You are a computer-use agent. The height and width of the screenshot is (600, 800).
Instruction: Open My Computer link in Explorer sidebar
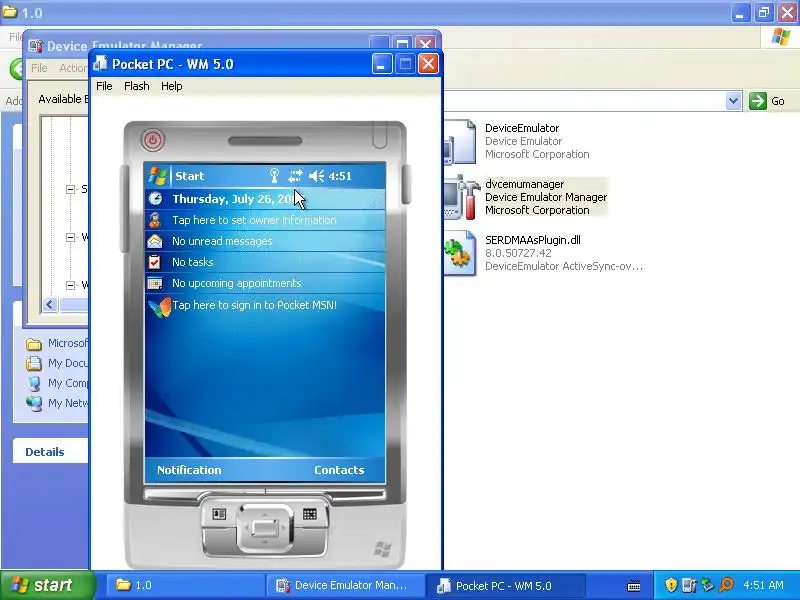pyautogui.click(x=67, y=383)
